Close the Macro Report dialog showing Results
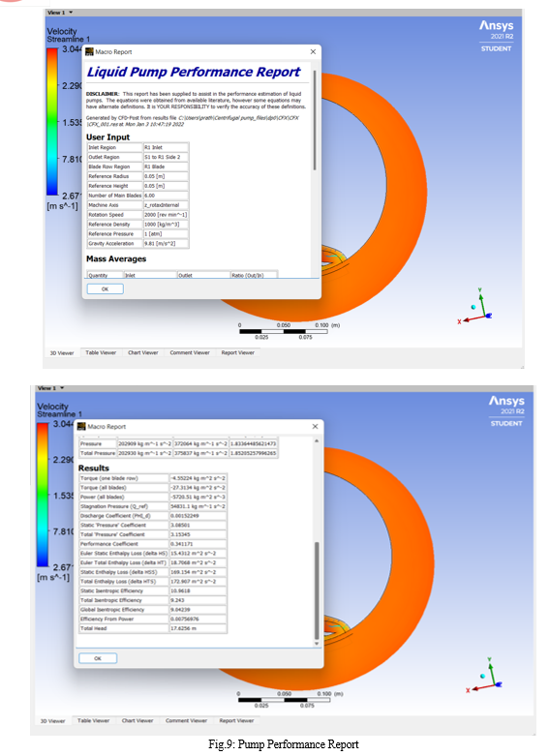The width and height of the screenshot is (550, 756). click(315, 426)
